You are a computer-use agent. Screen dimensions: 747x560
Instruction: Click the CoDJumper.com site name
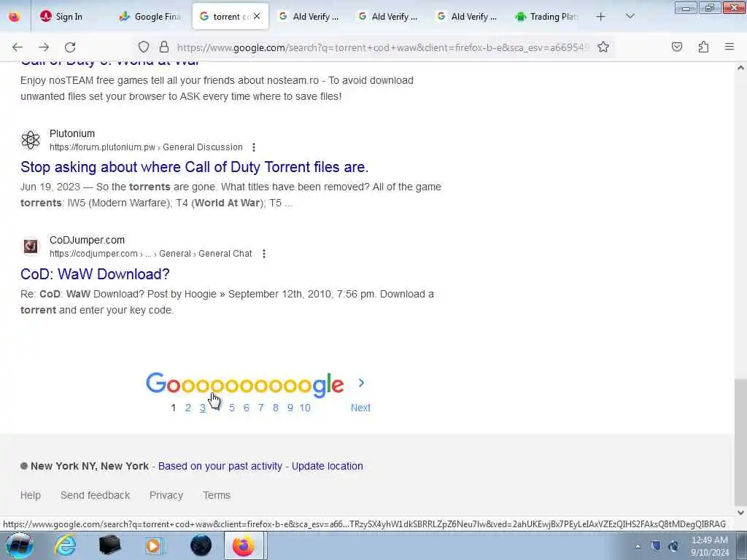[x=88, y=240]
